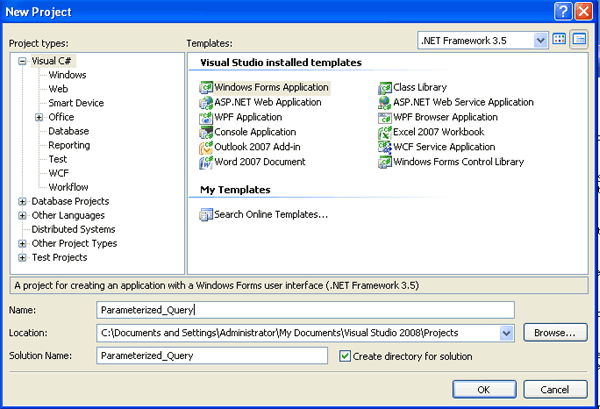Pick the WPF Application template icon
This screenshot has width=600, height=409.
tap(206, 117)
